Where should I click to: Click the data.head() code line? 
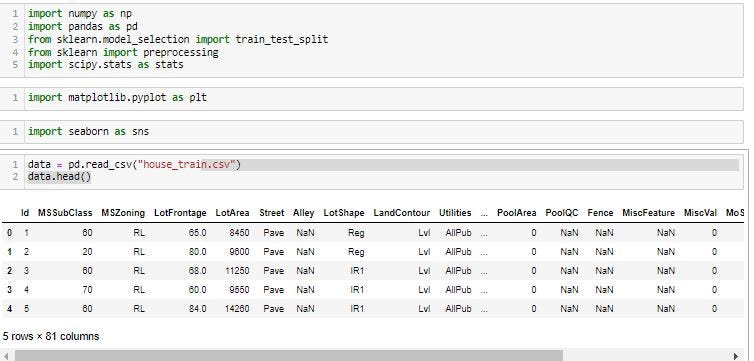click(x=59, y=177)
